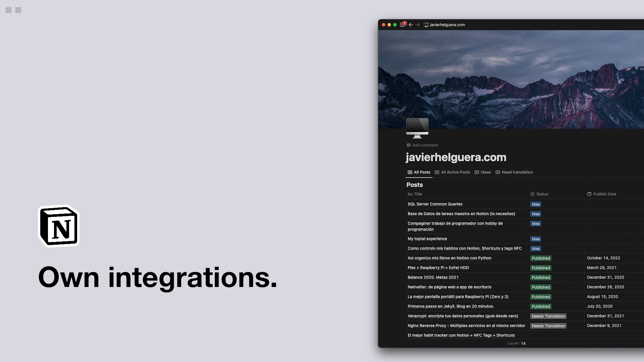The image size is (644, 362).
Task: Select the Ideas filter tab
Action: pyautogui.click(x=486, y=172)
